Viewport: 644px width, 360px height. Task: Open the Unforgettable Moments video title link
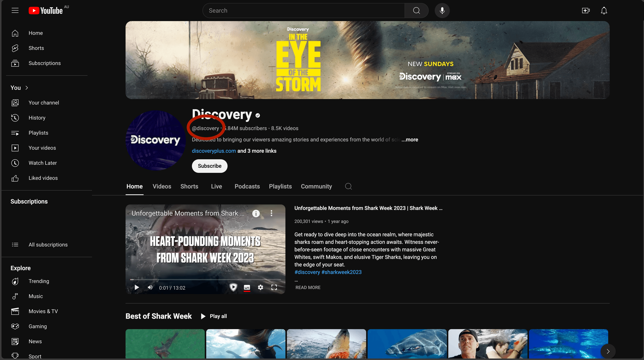pyautogui.click(x=368, y=208)
